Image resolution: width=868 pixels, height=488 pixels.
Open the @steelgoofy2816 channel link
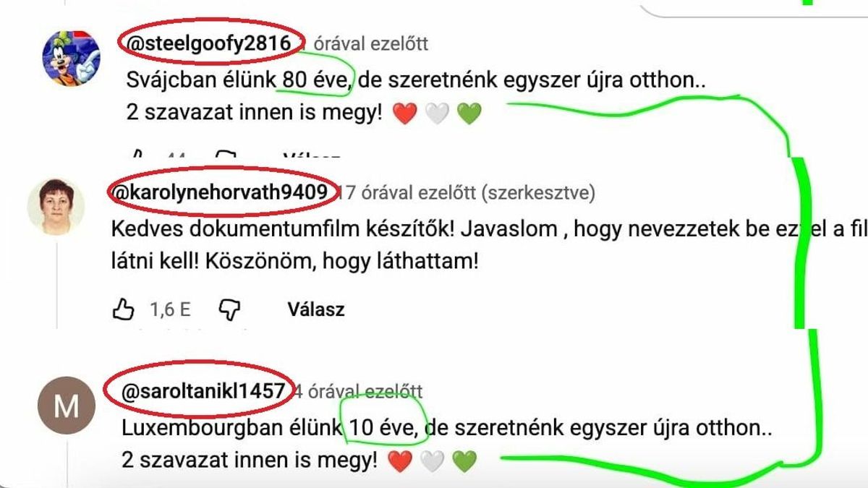click(x=210, y=44)
